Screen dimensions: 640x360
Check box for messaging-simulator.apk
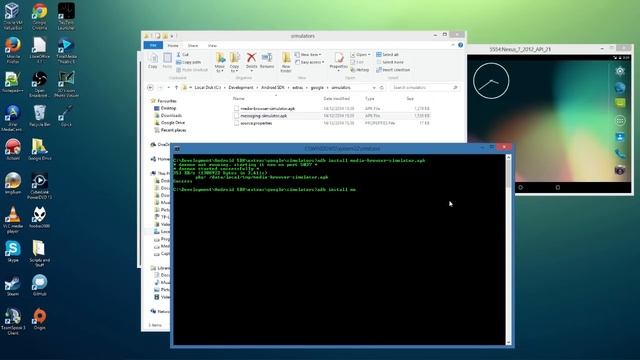click(236, 116)
